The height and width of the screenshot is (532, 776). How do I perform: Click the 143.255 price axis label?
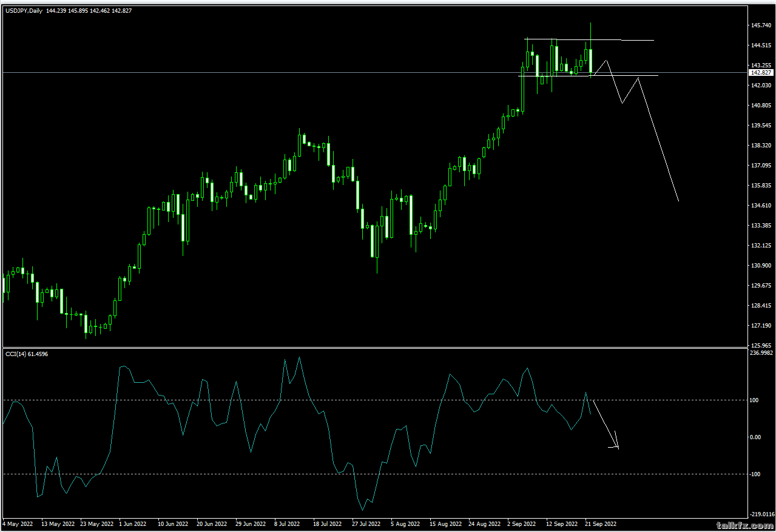761,66
